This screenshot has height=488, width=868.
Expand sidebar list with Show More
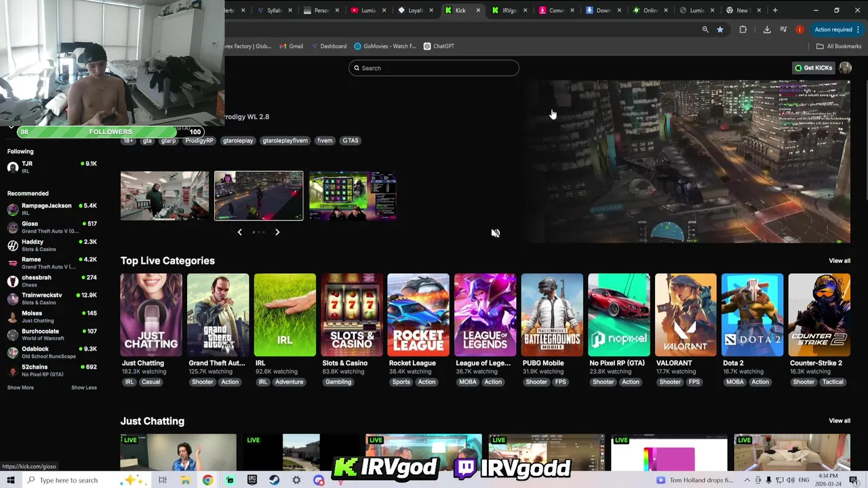click(20, 388)
